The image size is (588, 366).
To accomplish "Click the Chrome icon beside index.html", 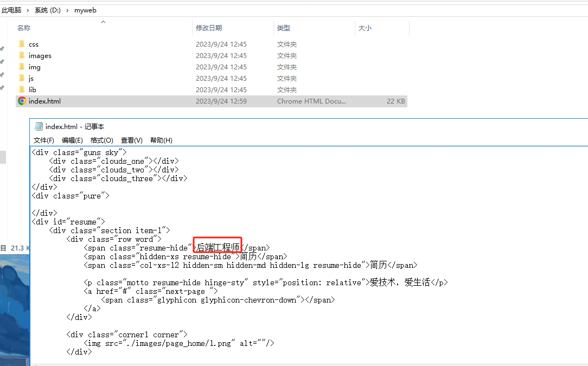I will tap(22, 101).
